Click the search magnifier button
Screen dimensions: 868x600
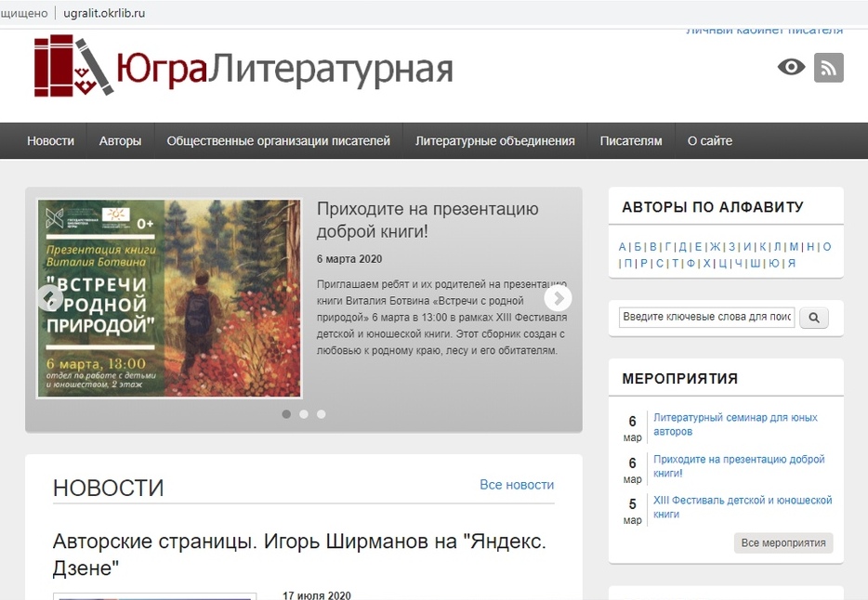click(814, 318)
